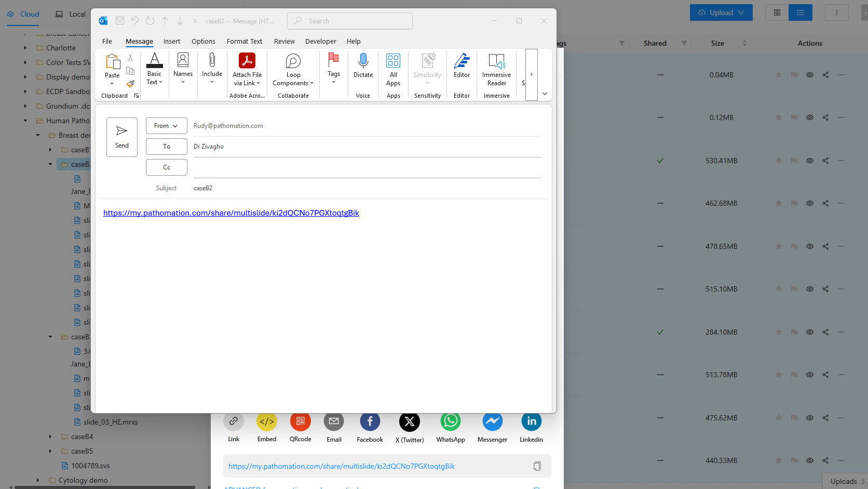Expand the caseB4 folder
Image resolution: width=868 pixels, height=489 pixels.
pos(50,437)
